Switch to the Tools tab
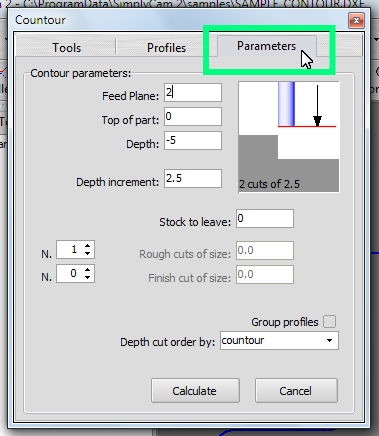The image size is (379, 436). point(66,47)
